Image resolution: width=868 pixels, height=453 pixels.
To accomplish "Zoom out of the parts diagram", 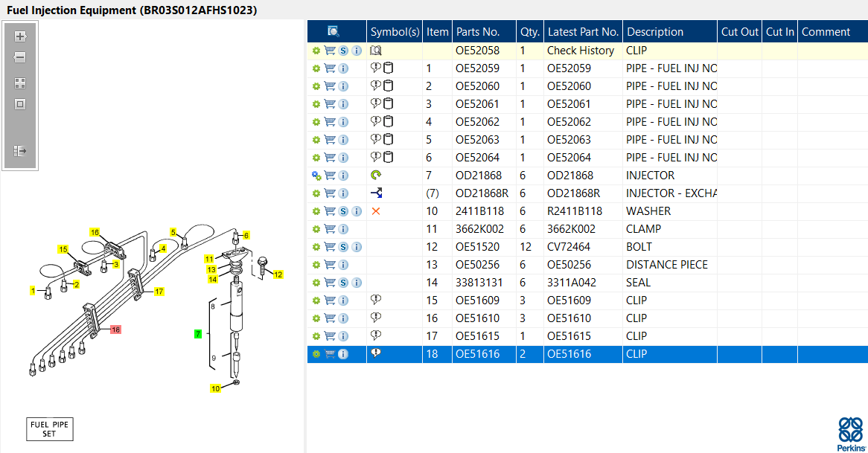I will pos(20,57).
